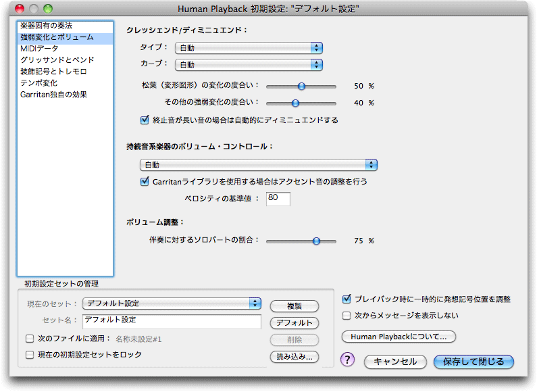Viewport: 537px width, 392px height.
Task: Open the カーブ dropdown
Action: click(x=249, y=65)
